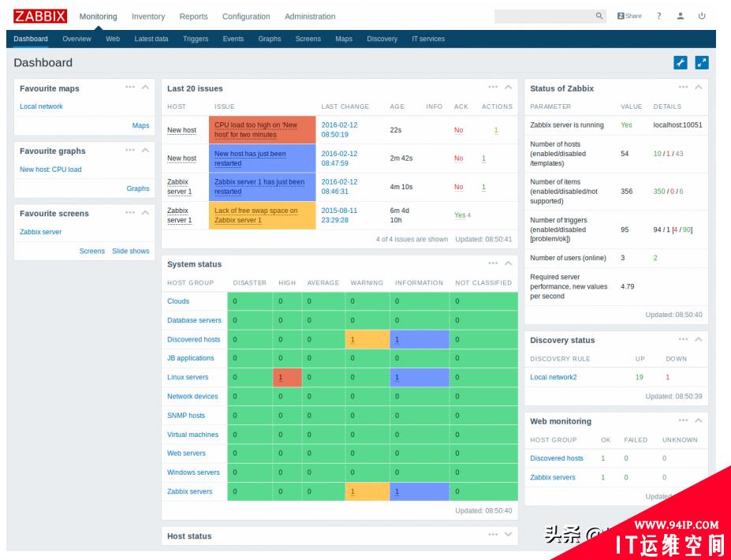Open the Graphs link in Favourite graphs
Viewport: 731px width, 560px height.
click(x=138, y=189)
